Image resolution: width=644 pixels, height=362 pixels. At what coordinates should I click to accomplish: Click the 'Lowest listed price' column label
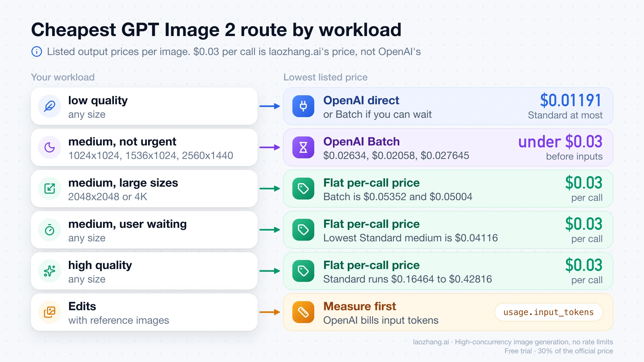[326, 77]
